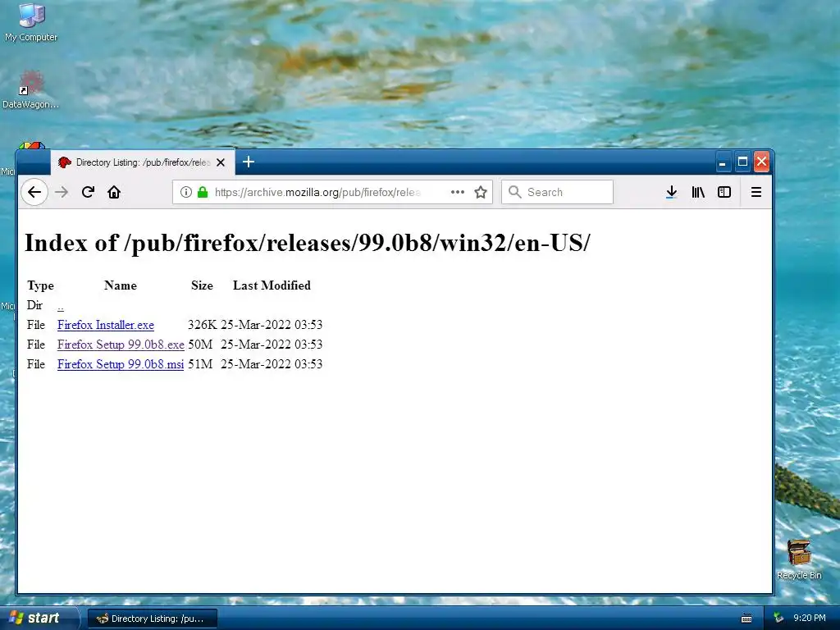Maximize the Firefox window

(742, 162)
